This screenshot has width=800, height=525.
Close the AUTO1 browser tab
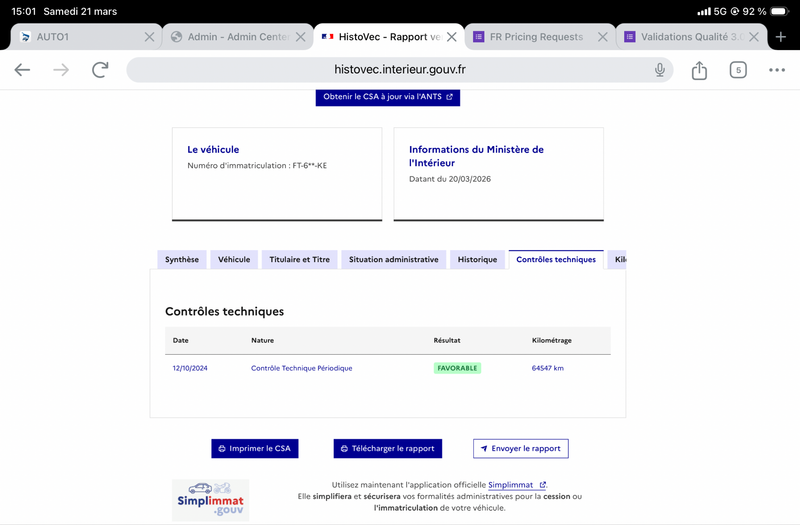[x=149, y=37]
